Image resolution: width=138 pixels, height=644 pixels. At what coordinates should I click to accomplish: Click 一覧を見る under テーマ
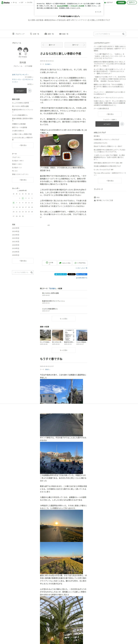(23, 180)
